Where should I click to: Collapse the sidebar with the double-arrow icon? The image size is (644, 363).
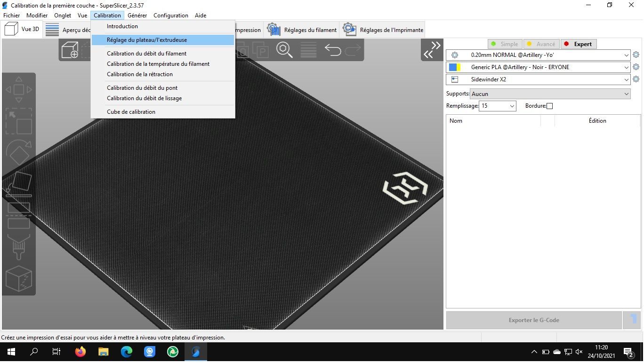point(432,49)
